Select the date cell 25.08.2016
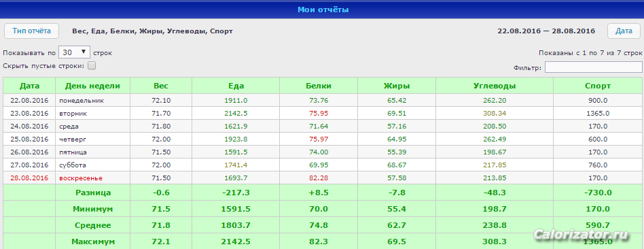The image size is (644, 249). (30, 139)
